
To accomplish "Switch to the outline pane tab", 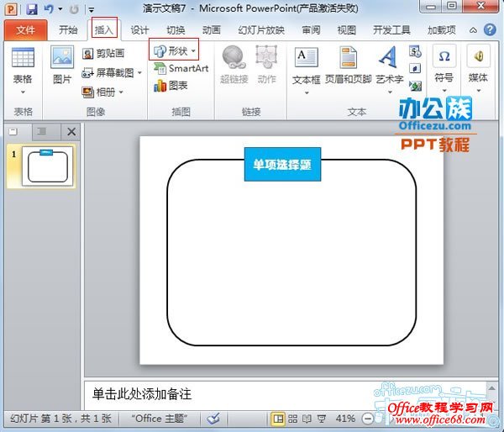I will point(42,132).
